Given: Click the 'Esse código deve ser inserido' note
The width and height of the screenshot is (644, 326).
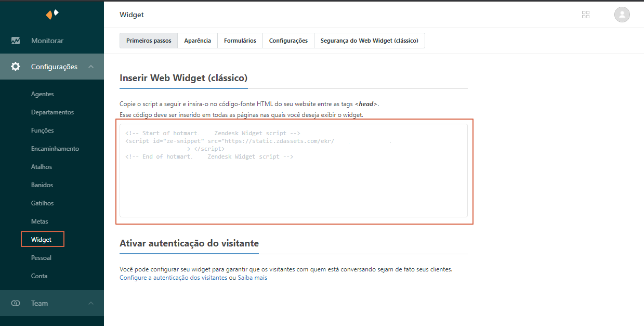Looking at the screenshot, I should [x=242, y=114].
